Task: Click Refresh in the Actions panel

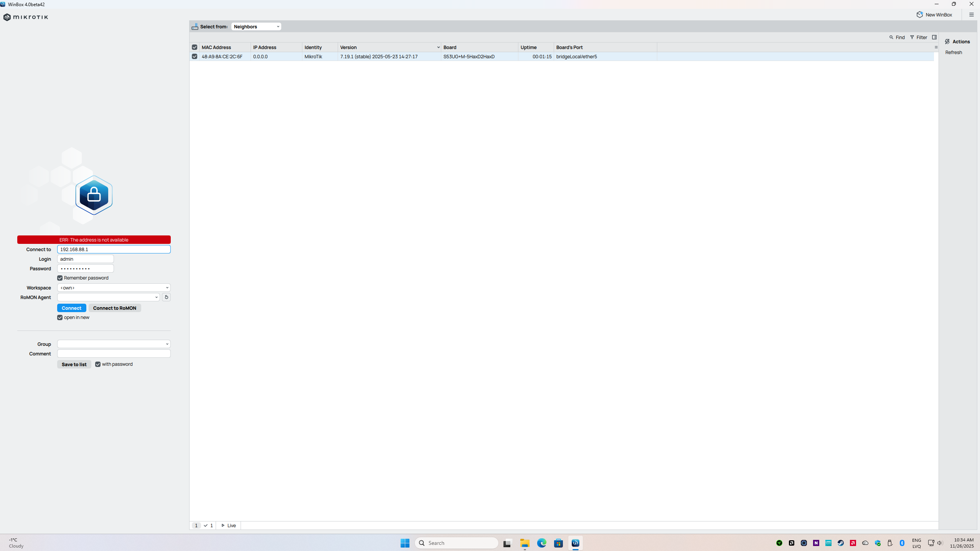Action: coord(953,53)
